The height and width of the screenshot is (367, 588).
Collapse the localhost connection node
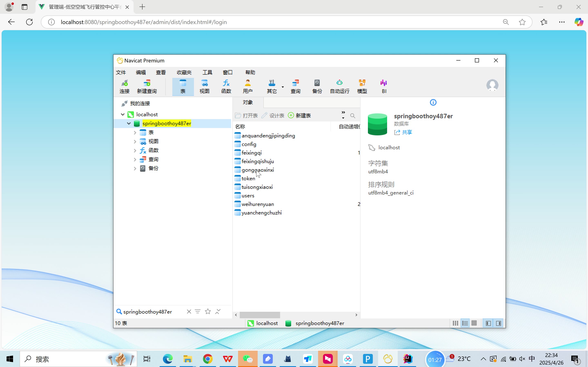[123, 114]
